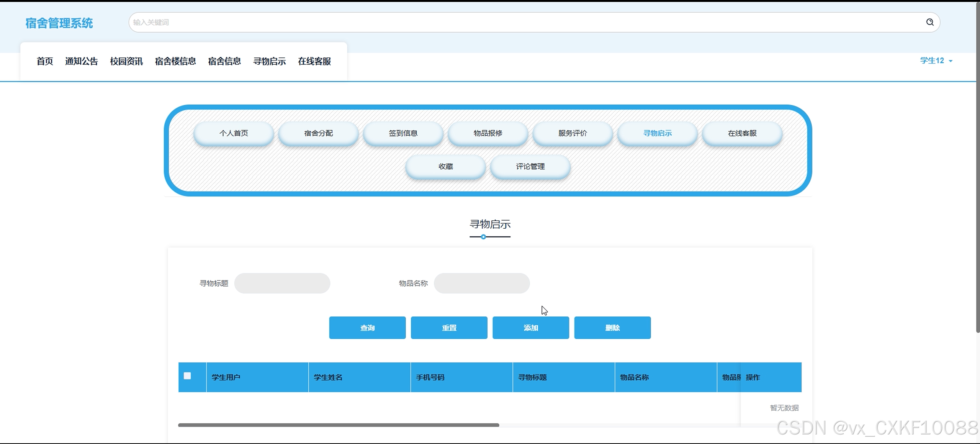The height and width of the screenshot is (444, 980).
Task: Go to 宿舍楼信息 nav item
Action: 175,61
